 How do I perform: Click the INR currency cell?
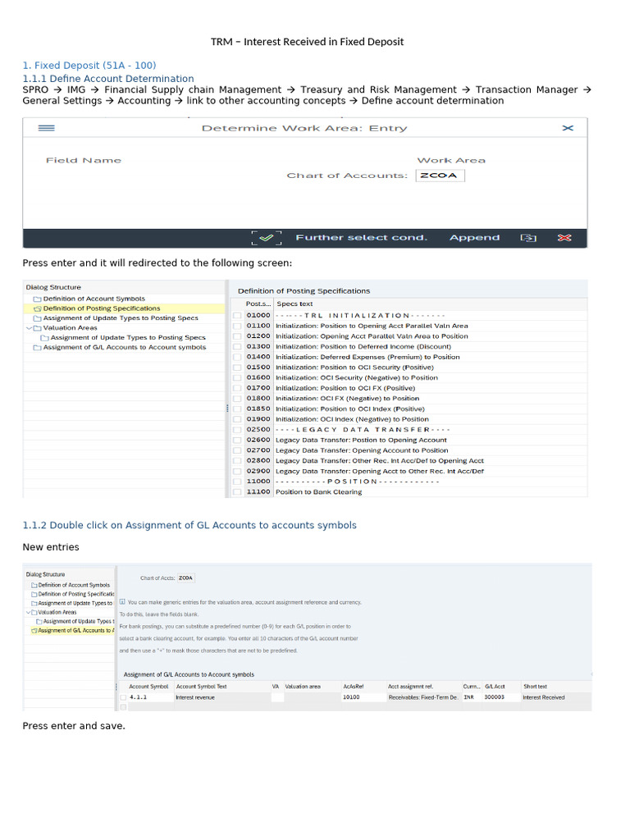coord(472,697)
